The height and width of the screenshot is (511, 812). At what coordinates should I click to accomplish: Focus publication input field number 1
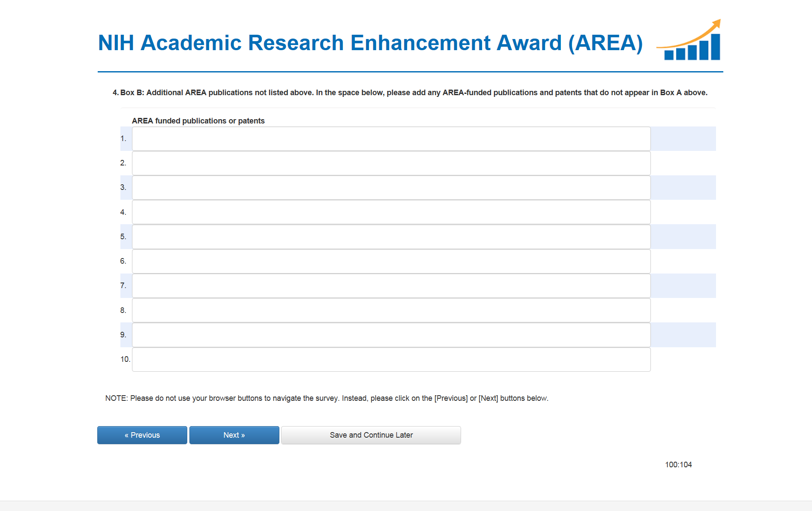[x=391, y=139]
